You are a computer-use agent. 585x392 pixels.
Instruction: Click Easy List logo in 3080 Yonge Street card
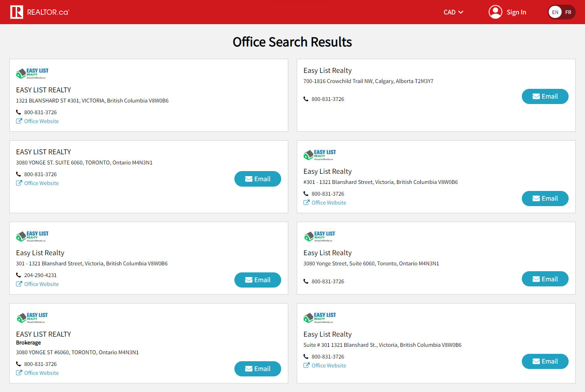[x=319, y=236]
